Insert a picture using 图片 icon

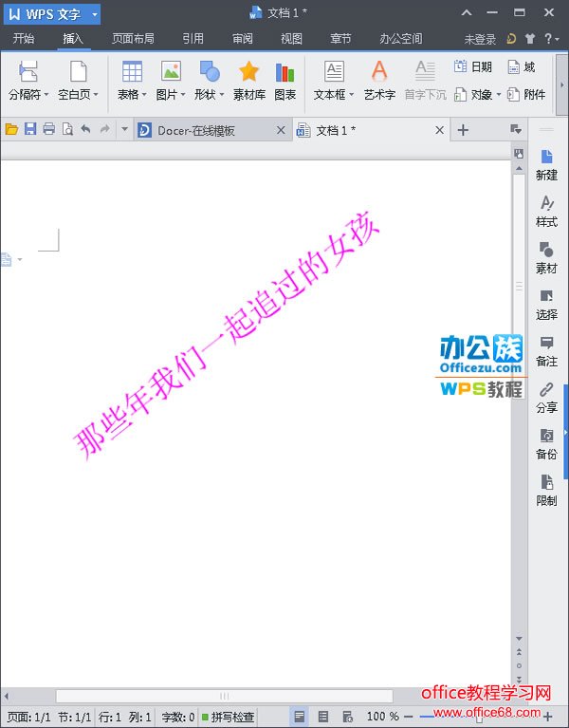click(x=171, y=72)
